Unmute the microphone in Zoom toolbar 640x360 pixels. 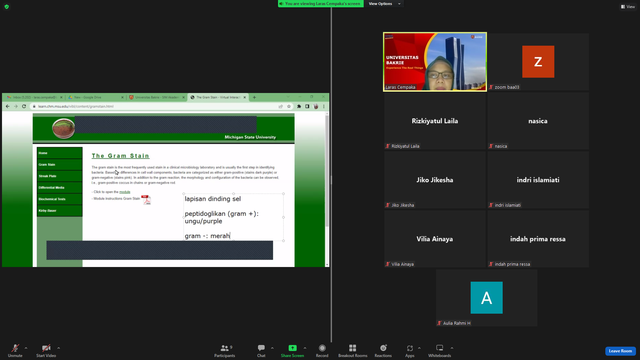click(15, 350)
